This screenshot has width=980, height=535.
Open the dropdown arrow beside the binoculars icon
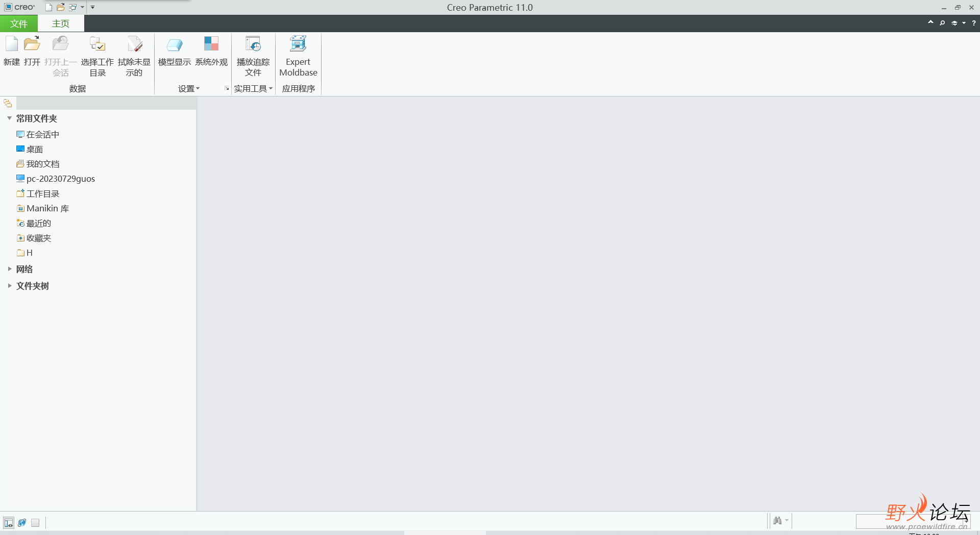pyautogui.click(x=787, y=521)
